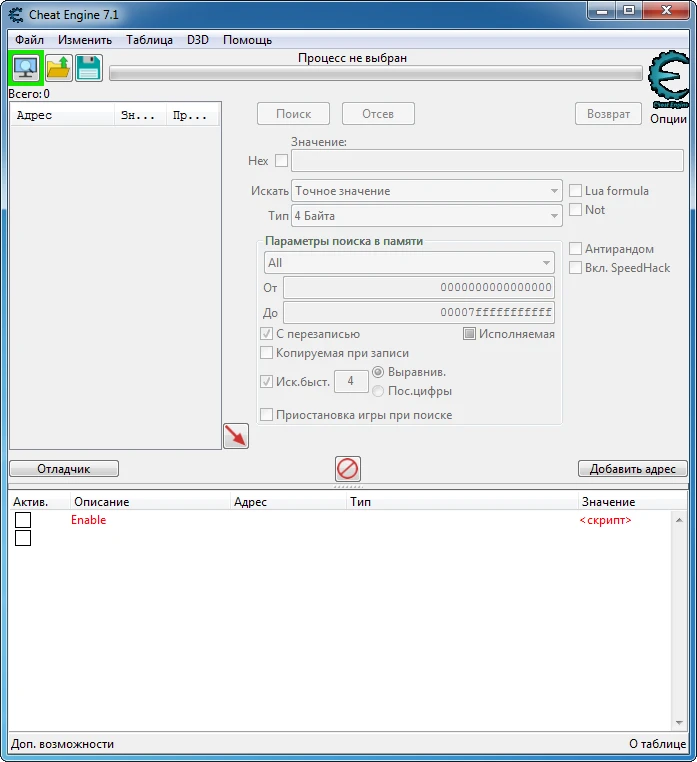Open Опции settings
The height and width of the screenshot is (762, 697).
coord(668,119)
